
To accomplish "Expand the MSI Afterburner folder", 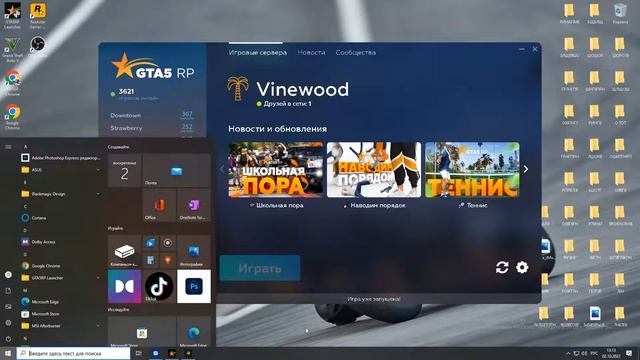I will pos(60,326).
